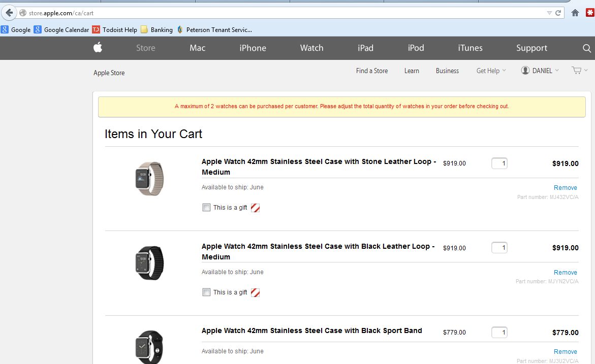Click gift ribbon icon for Stone Leather Loop
595x364 pixels.
tap(256, 208)
